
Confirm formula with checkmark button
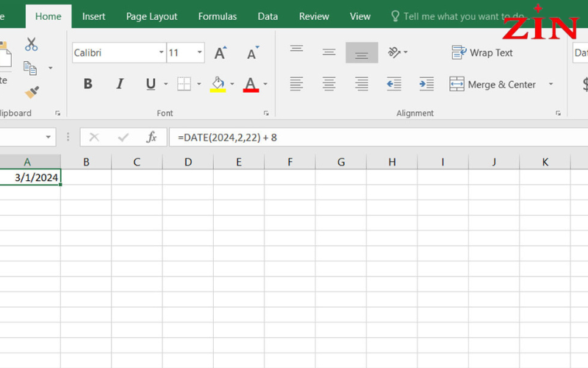[123, 138]
